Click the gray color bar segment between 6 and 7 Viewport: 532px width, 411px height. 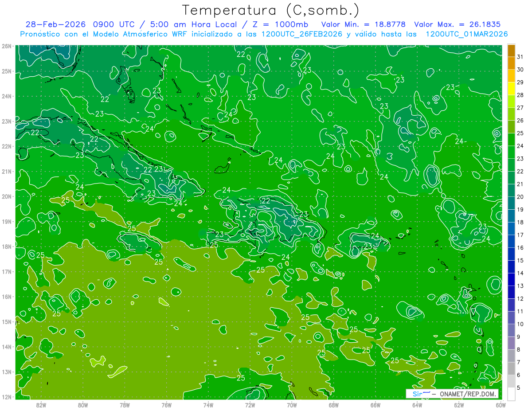click(x=511, y=368)
